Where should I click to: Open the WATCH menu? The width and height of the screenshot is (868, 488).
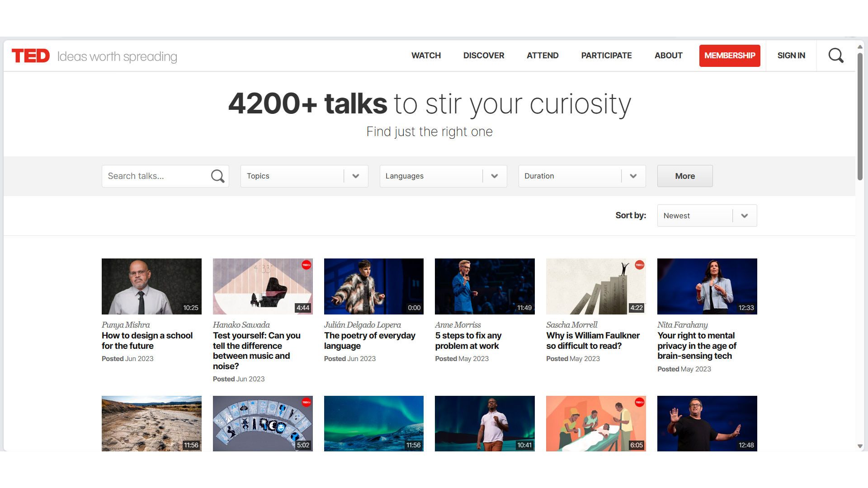tap(426, 55)
